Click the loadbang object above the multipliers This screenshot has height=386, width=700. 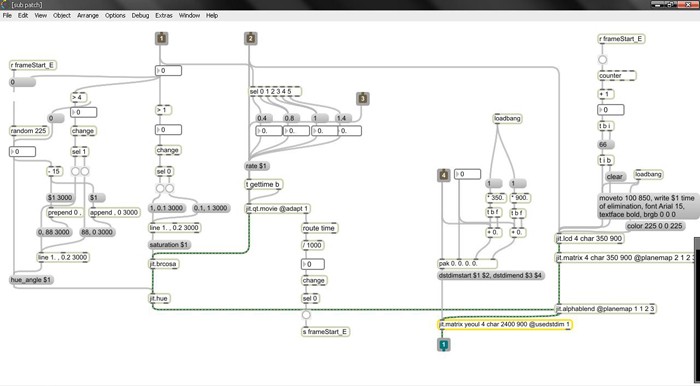coord(508,119)
